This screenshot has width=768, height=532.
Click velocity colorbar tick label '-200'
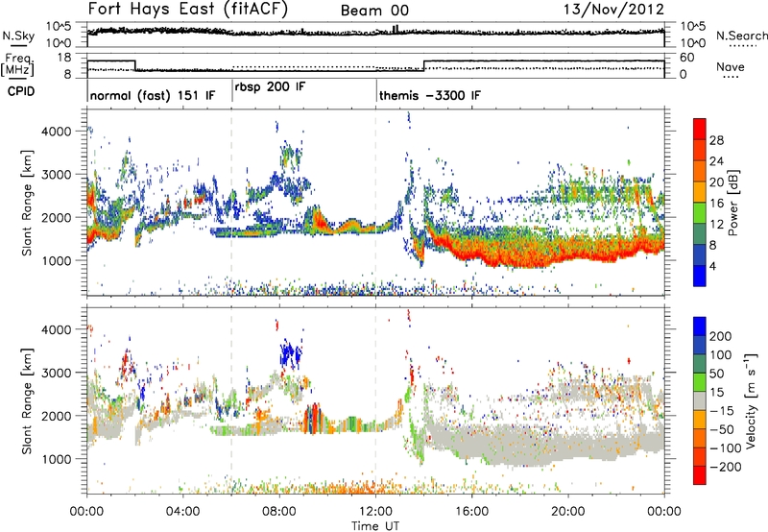click(x=726, y=467)
